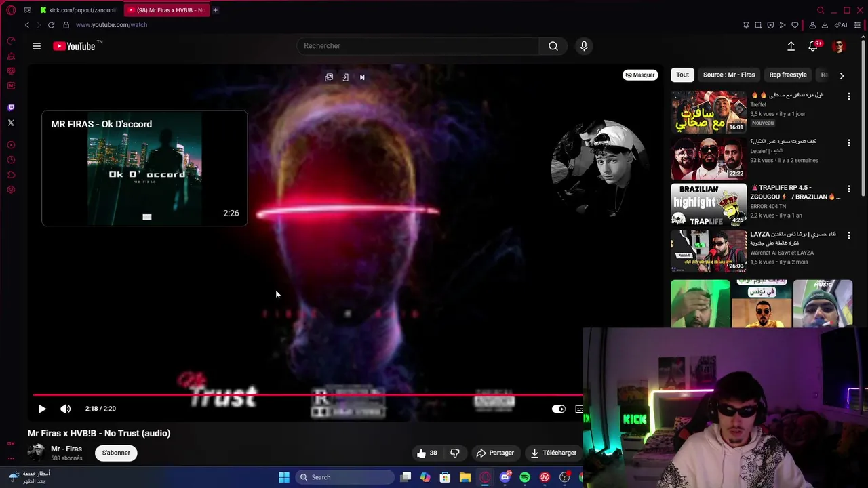868x488 pixels.
Task: Select the 'Tout' filter chip
Action: pyautogui.click(x=682, y=75)
